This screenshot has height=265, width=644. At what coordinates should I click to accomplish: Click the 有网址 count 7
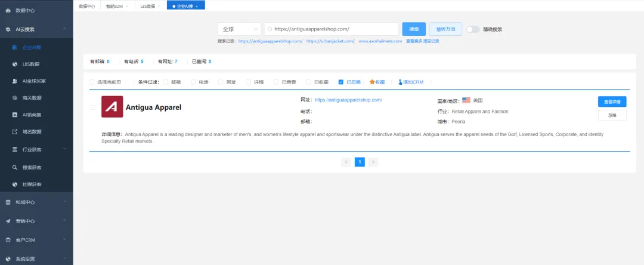point(176,61)
